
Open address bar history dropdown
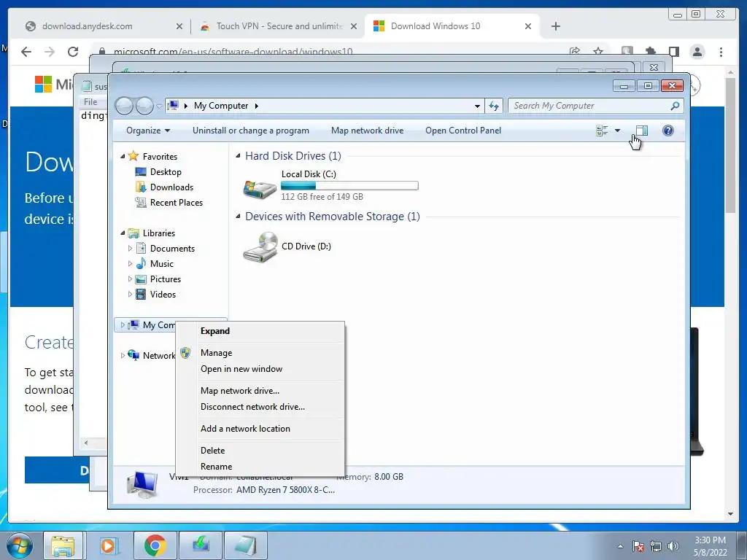[477, 106]
